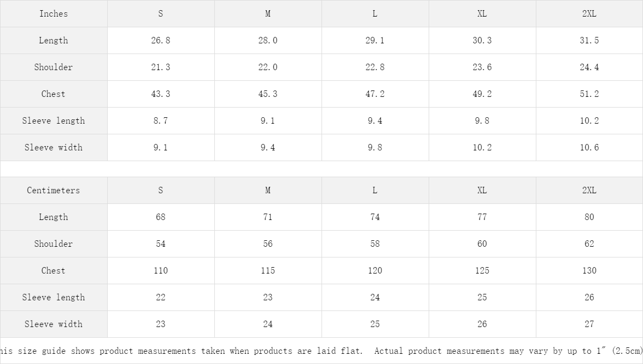Image resolution: width=643 pixels, height=364 pixels.
Task: Click the Sleeve width label in Centimeters table
Action: [x=54, y=324]
